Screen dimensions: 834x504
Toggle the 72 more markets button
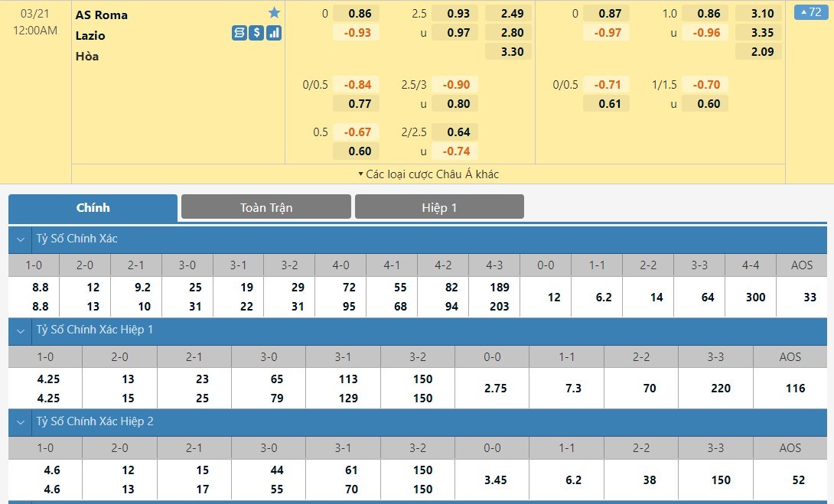pos(812,12)
